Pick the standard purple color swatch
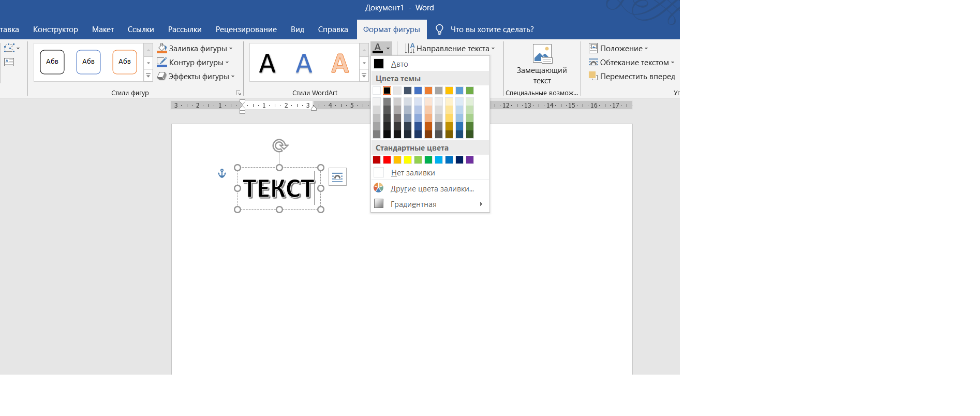980x416 pixels. click(x=470, y=160)
